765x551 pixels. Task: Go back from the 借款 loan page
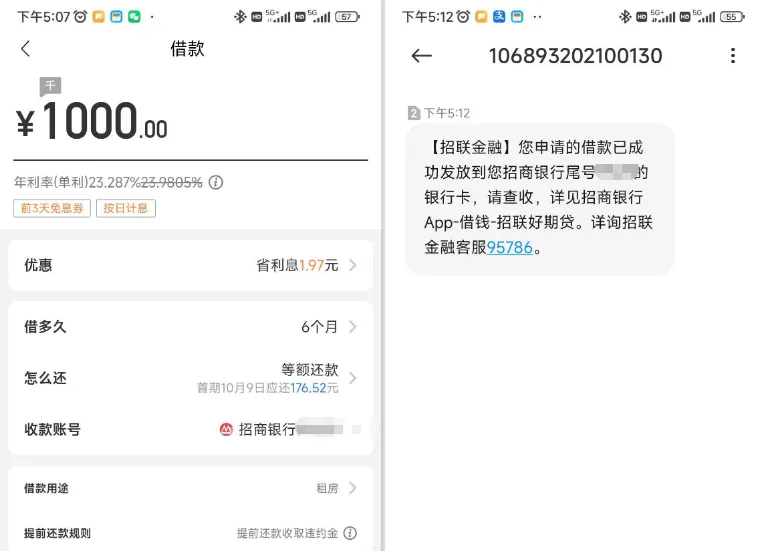pyautogui.click(x=25, y=48)
